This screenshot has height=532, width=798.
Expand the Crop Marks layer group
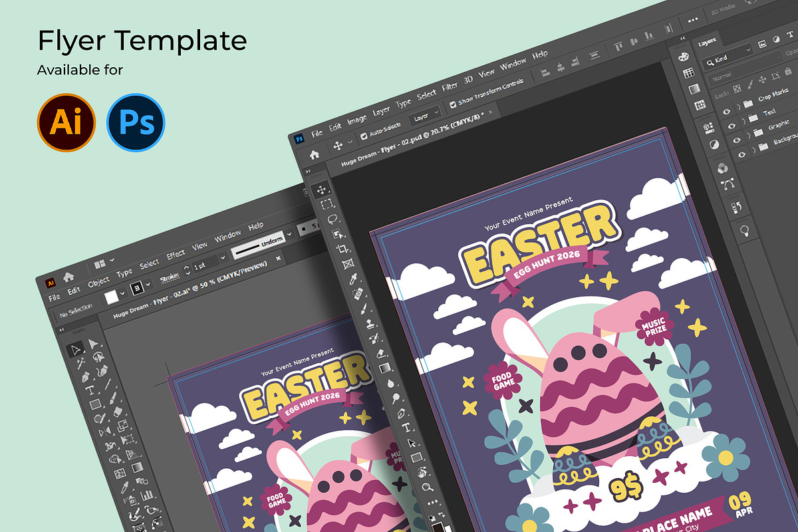pyautogui.click(x=738, y=108)
